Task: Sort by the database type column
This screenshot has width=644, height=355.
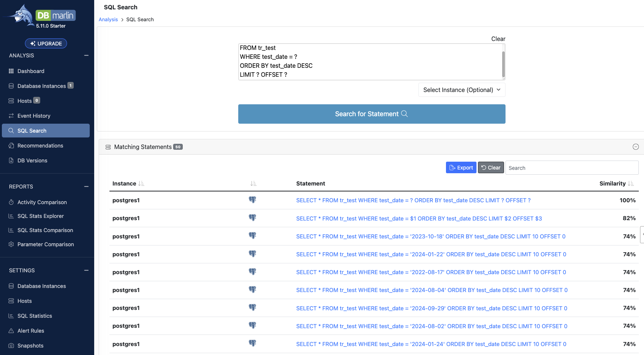Action: [x=253, y=184]
